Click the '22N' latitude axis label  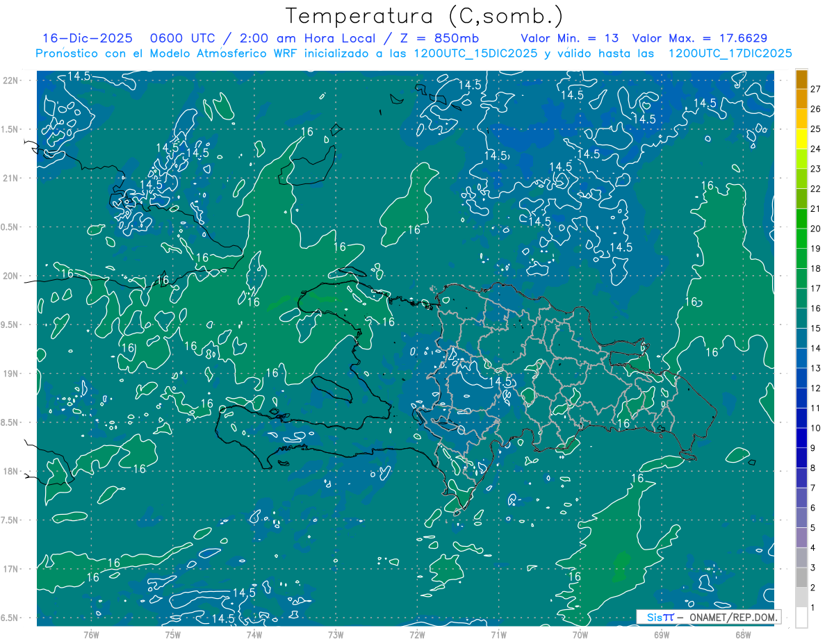pos(11,81)
